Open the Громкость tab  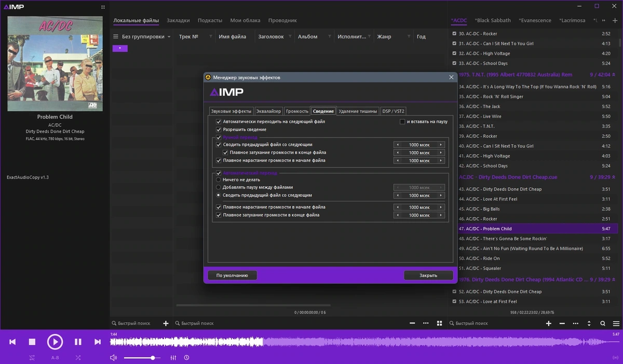pyautogui.click(x=297, y=111)
